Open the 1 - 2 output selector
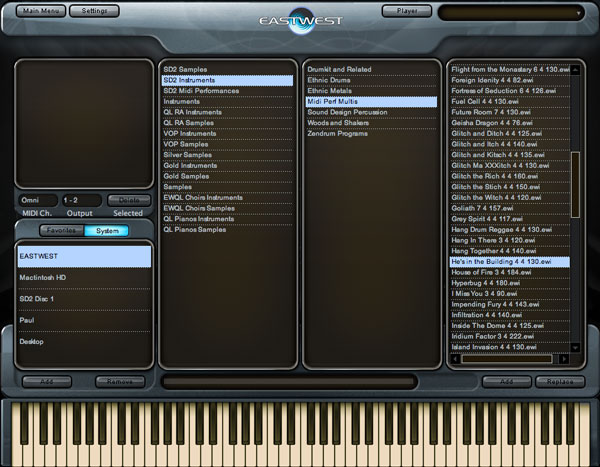The height and width of the screenshot is (467, 600). [x=82, y=200]
